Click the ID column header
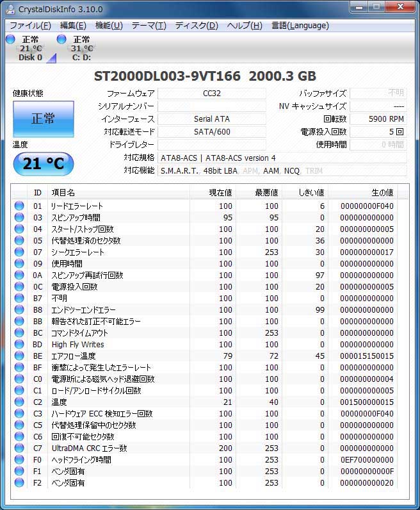Screen dimensions: 420x510 (x=38, y=193)
